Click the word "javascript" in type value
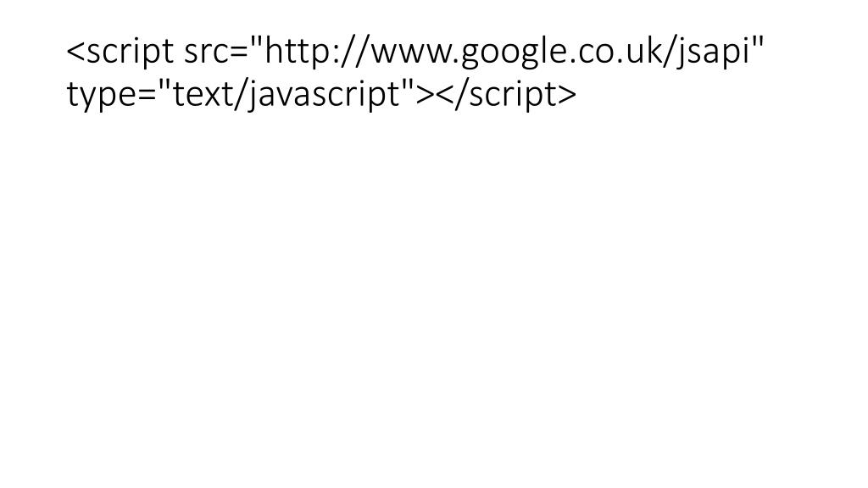 325,95
